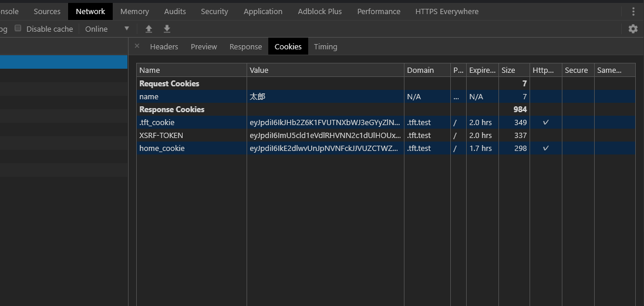Open the Response tab
The height and width of the screenshot is (306, 644).
[245, 46]
